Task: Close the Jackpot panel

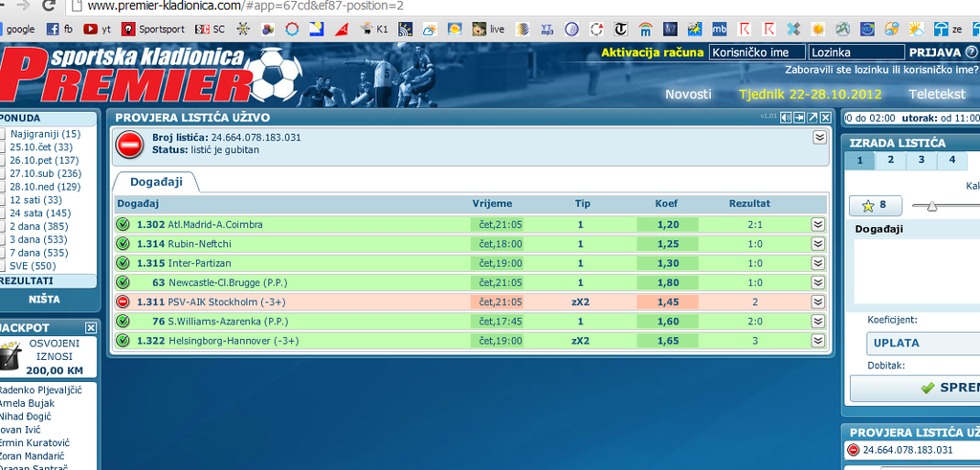Action: [91, 327]
